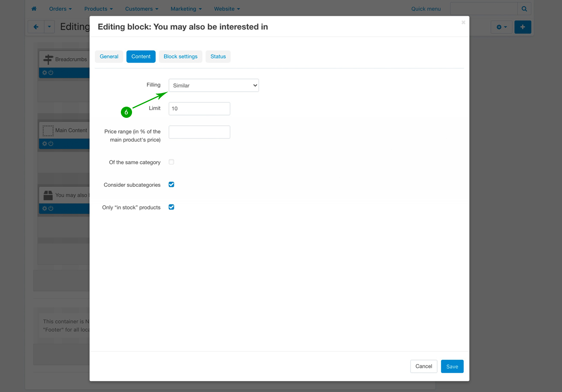Click the blue plus add button
Screen dimensions: 562x392
523,27
